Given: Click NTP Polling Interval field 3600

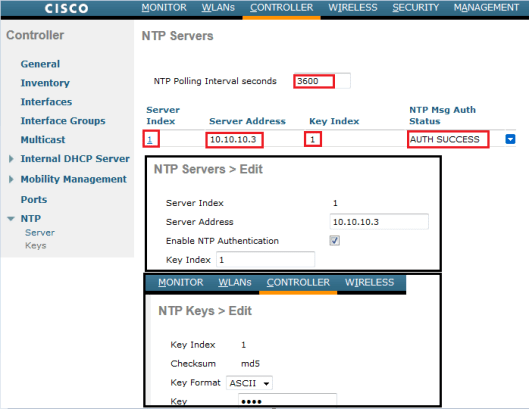Looking at the screenshot, I should point(322,81).
